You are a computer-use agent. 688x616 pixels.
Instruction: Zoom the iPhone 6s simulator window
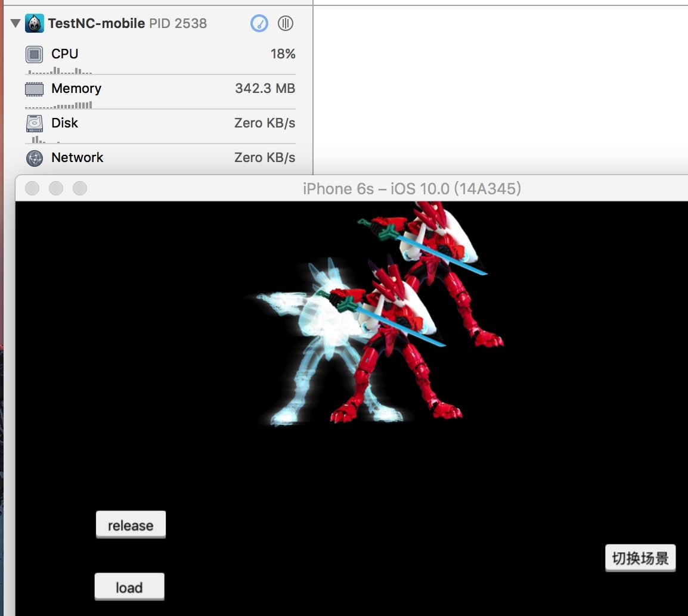pyautogui.click(x=79, y=188)
